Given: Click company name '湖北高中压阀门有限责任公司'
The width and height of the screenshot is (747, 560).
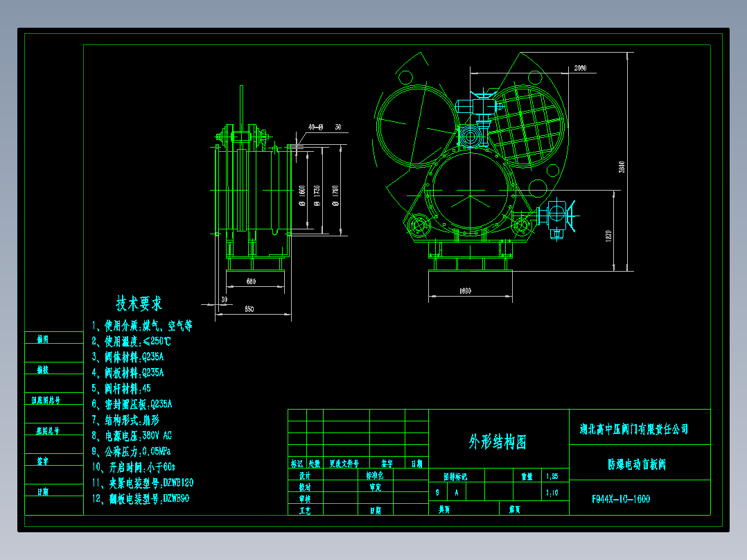Looking at the screenshot, I should (634, 429).
